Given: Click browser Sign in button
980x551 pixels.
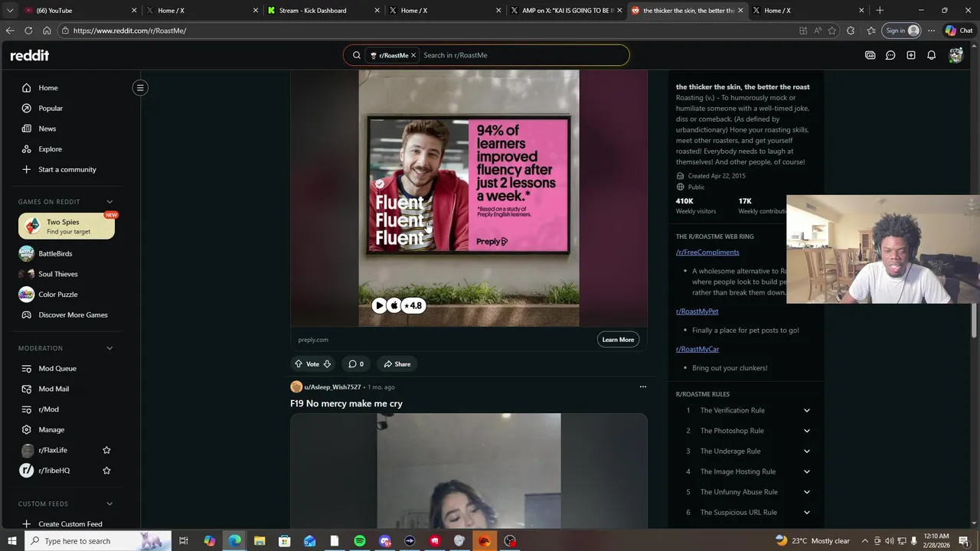Looking at the screenshot, I should point(902,31).
